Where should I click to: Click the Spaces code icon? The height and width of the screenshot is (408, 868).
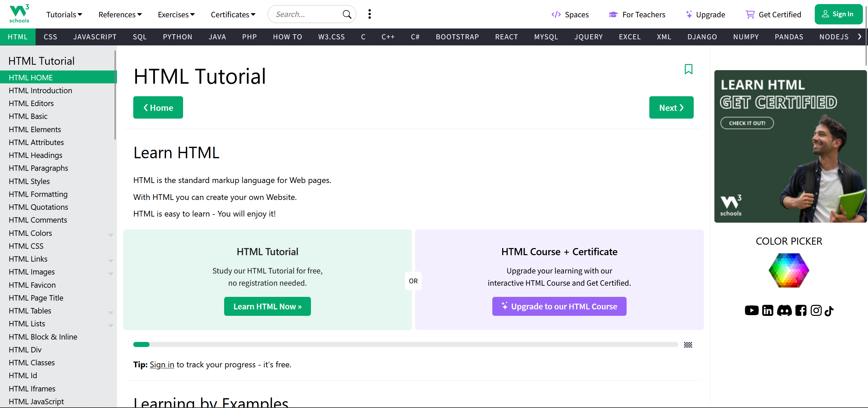(556, 14)
